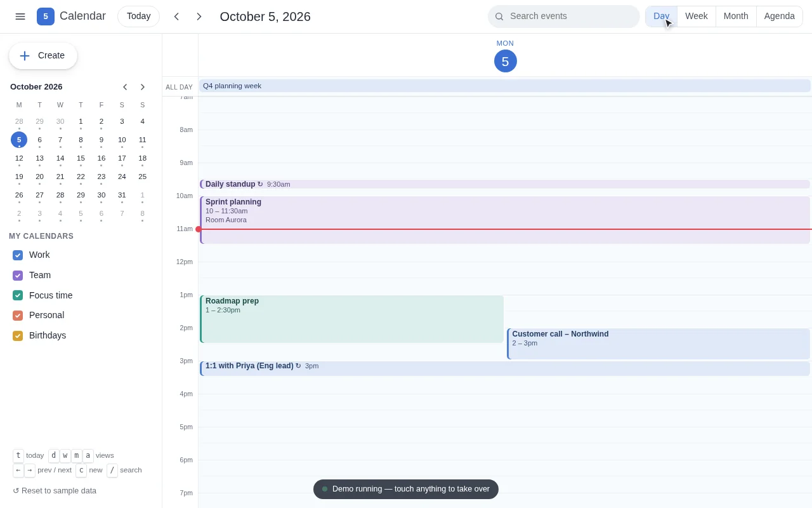Focus the Search events field
Screen dimensions: 812x508
pyautogui.click(x=564, y=17)
